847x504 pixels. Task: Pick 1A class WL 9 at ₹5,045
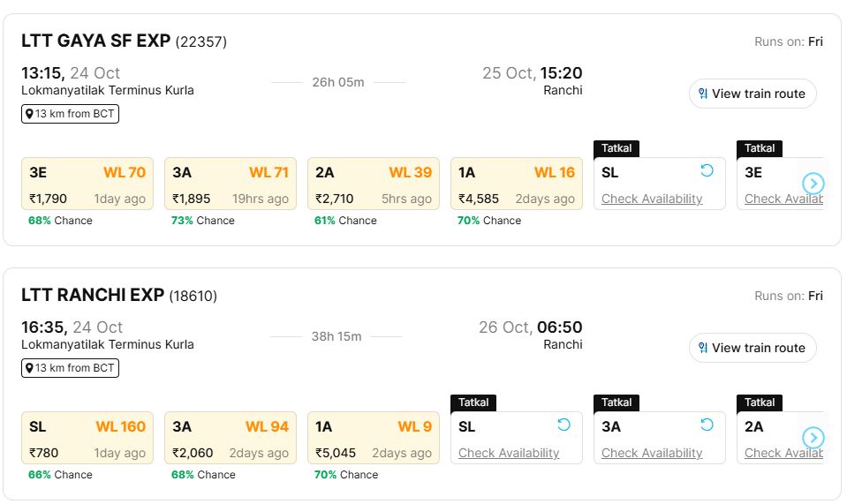(x=374, y=439)
